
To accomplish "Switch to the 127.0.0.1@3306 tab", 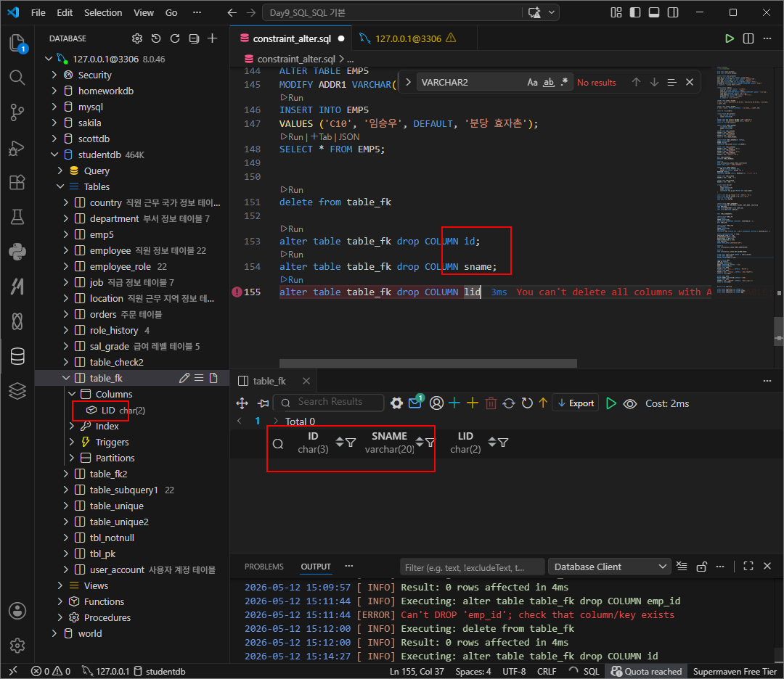I will coord(408,38).
